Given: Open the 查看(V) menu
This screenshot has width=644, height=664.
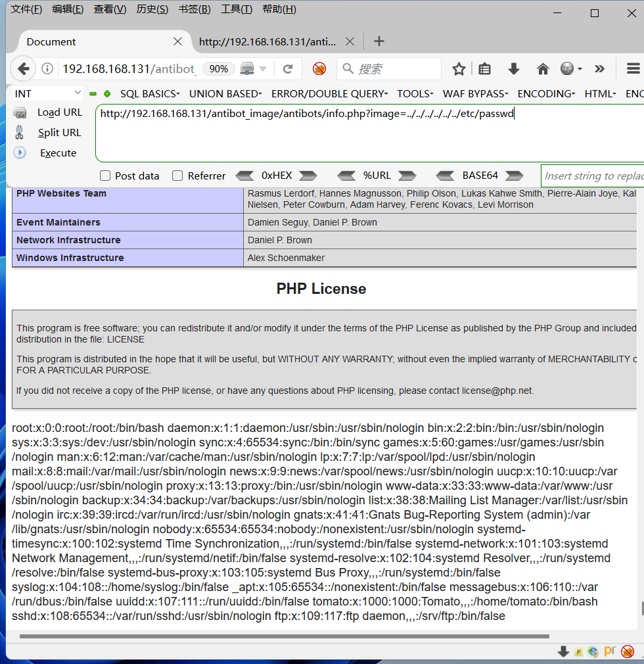Looking at the screenshot, I should pos(110,9).
